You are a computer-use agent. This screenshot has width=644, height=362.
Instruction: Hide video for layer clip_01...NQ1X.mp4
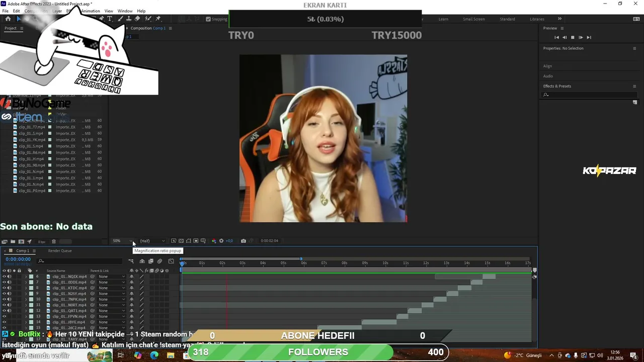point(4,277)
